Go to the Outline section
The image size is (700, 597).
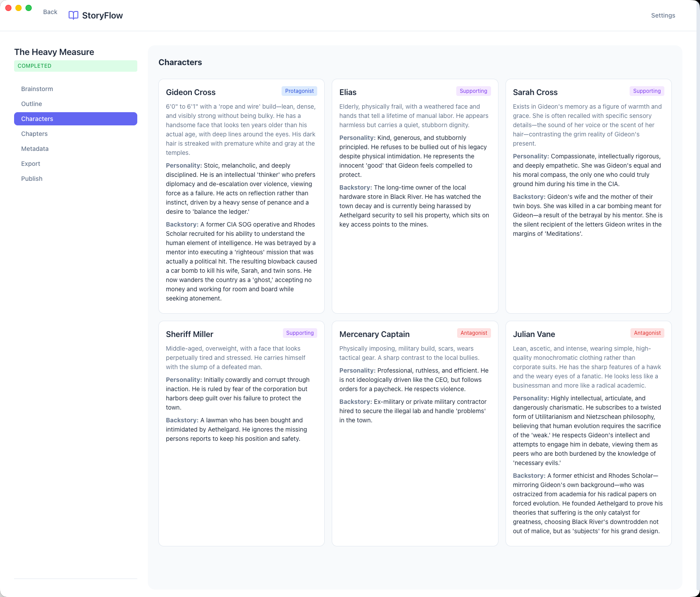(x=32, y=104)
